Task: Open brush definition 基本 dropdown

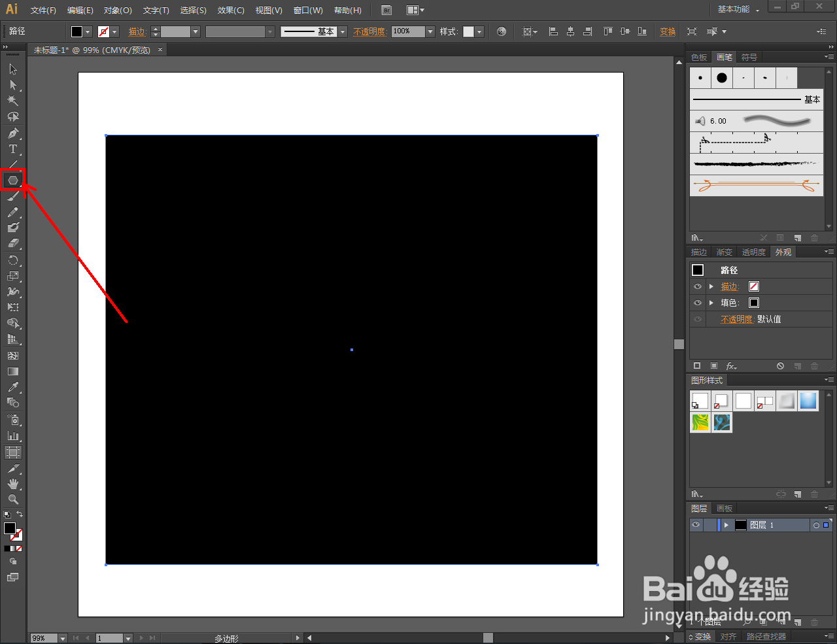Action: point(343,31)
